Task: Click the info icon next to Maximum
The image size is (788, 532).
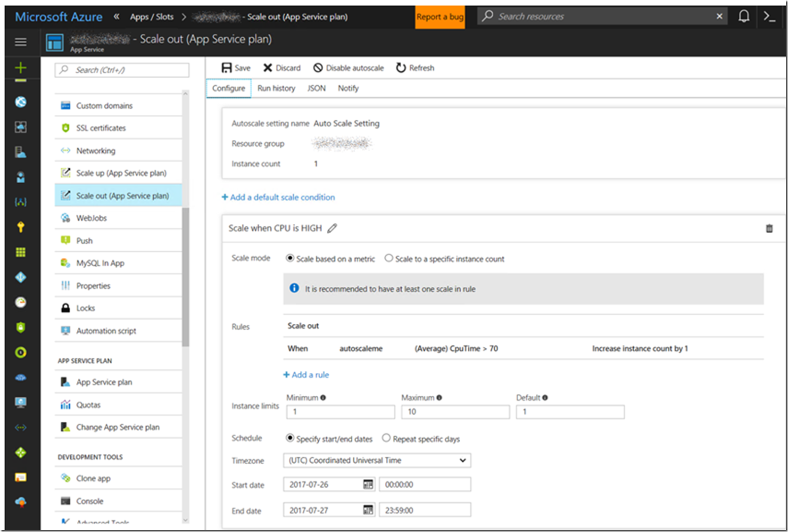Action: coord(439,398)
